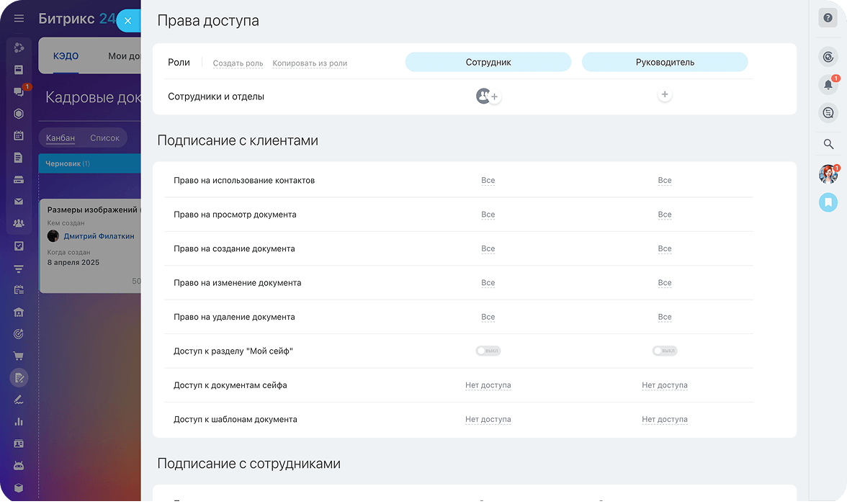The height and width of the screenshot is (504, 847).
Task: Switch to the КЭДО tab
Action: (66, 56)
